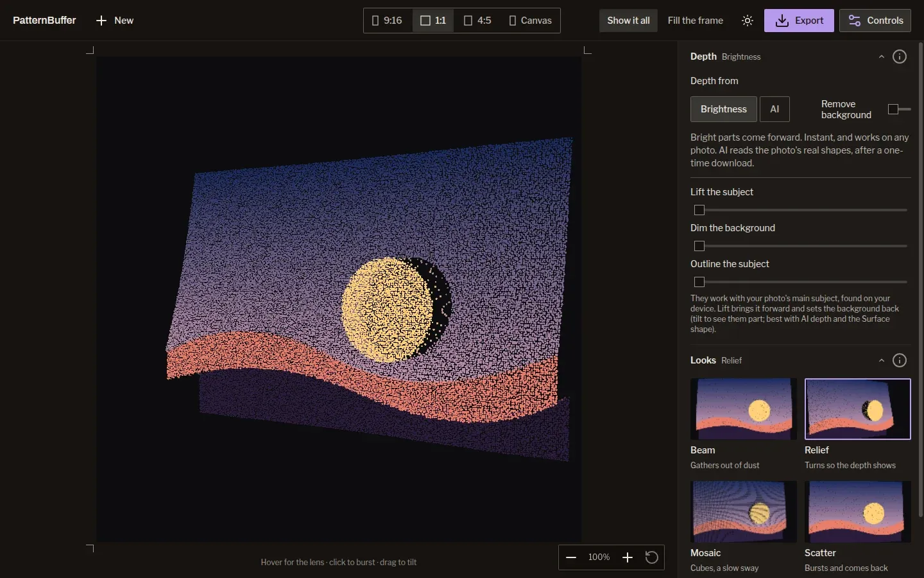Zoom in with the plus icon
The image size is (924, 578).
628,557
